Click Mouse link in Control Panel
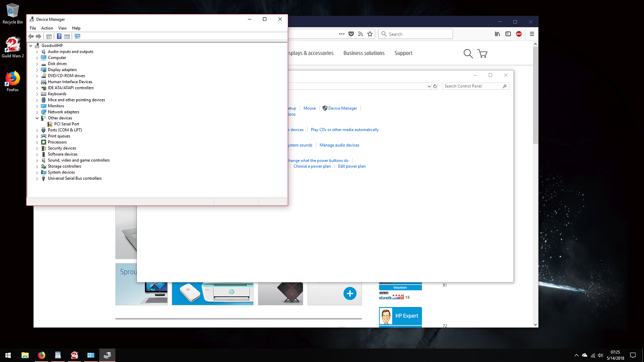This screenshot has width=644, height=362. click(309, 108)
